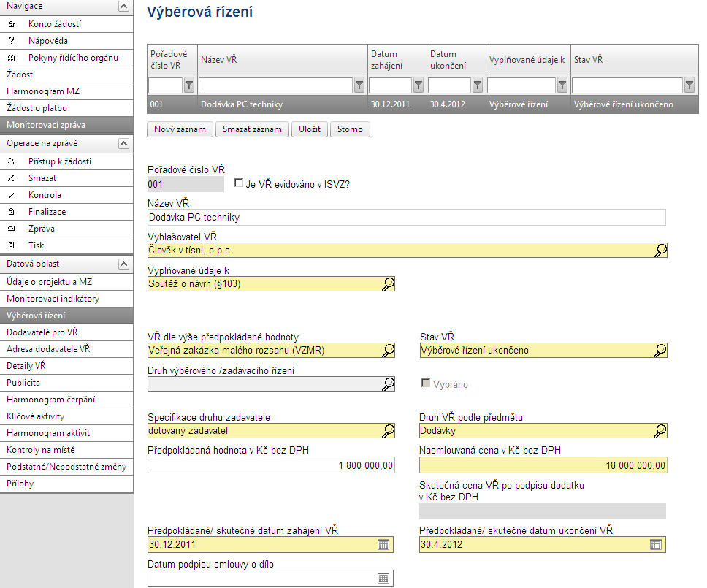707x588 pixels.
Task: Open calendar for datum ukončení VŘ
Action: click(x=656, y=545)
